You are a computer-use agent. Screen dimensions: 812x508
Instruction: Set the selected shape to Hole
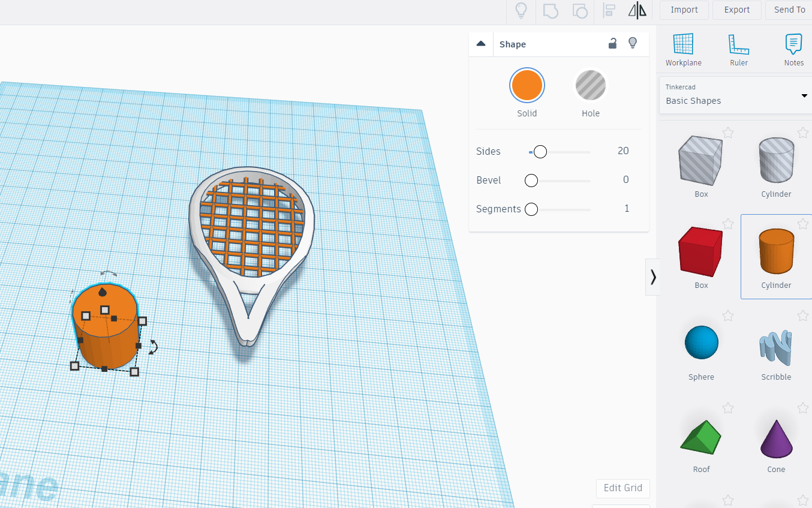[x=591, y=85]
